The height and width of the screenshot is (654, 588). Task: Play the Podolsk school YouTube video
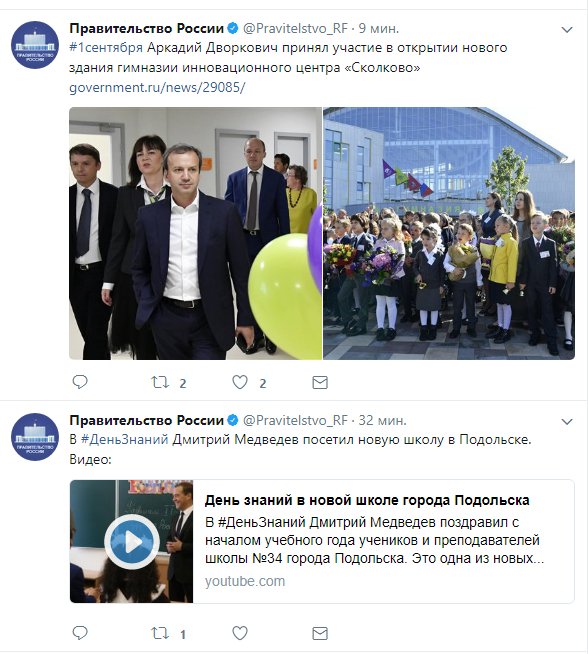[131, 541]
